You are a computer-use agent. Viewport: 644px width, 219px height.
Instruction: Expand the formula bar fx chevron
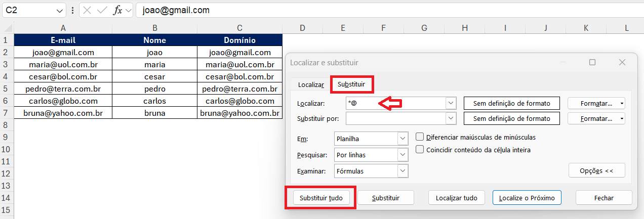tap(128, 10)
